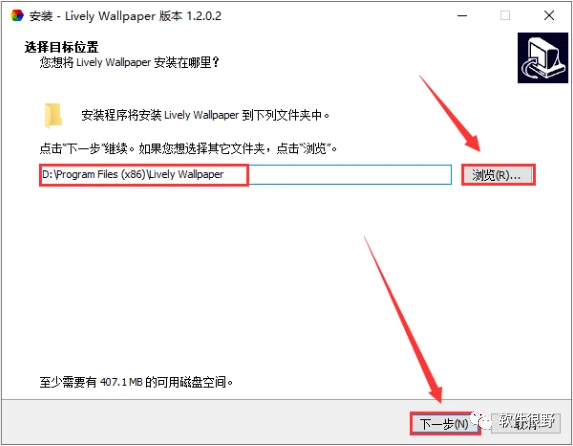
Task: Open folder browser with 浏览(R)... button
Action: click(498, 175)
